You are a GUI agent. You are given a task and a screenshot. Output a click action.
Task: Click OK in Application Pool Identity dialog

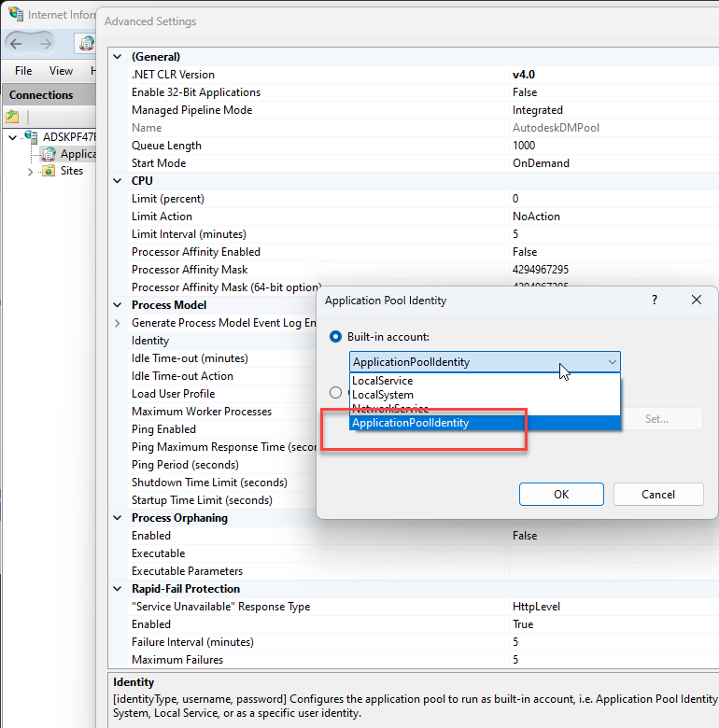(561, 494)
